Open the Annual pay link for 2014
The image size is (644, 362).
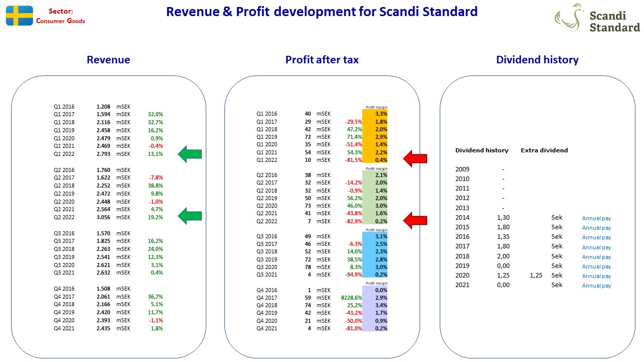[x=597, y=218]
